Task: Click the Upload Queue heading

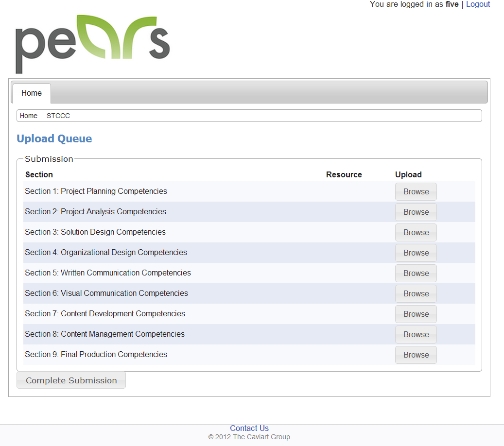Action: (x=54, y=139)
